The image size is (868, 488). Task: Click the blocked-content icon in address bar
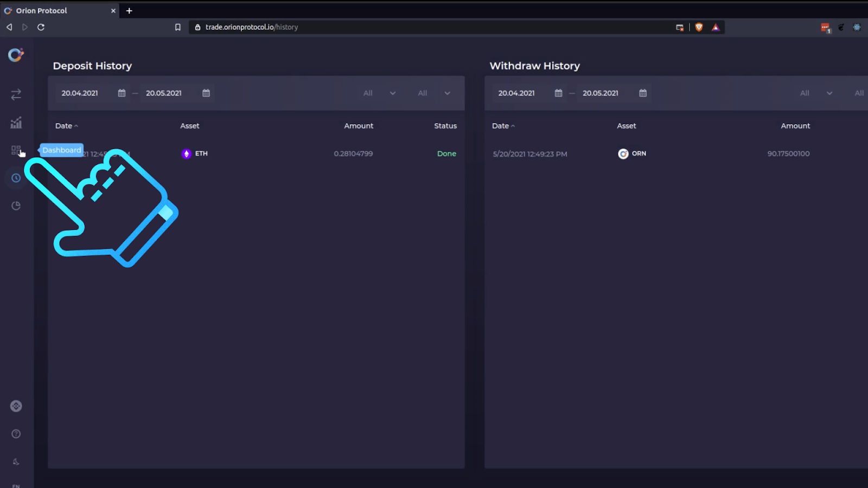click(x=680, y=27)
